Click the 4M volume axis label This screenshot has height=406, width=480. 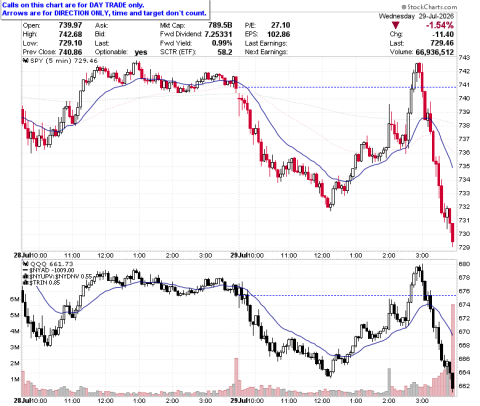tap(15, 331)
